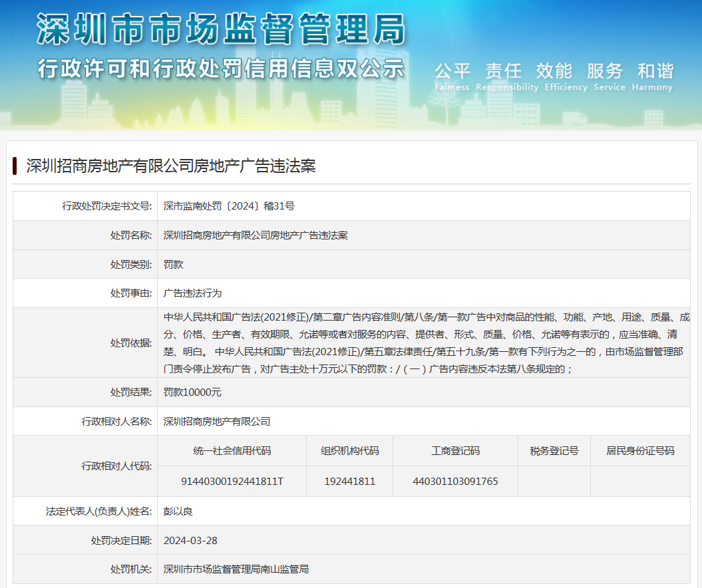Viewport: 702px width, 588px height.
Task: Click the decision date 2024-03-28
Action: tap(190, 541)
